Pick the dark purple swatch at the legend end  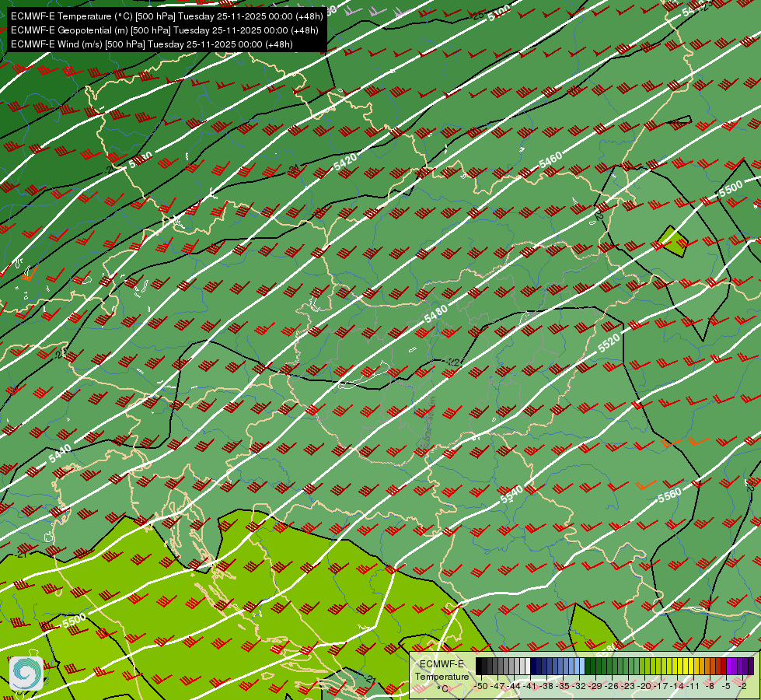[751, 666]
